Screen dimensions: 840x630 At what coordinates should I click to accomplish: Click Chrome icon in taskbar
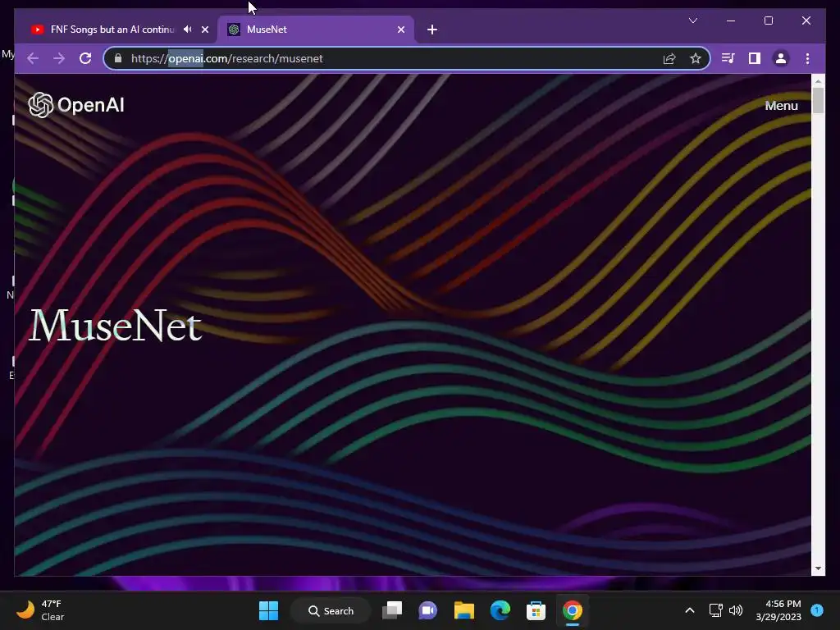pyautogui.click(x=572, y=610)
